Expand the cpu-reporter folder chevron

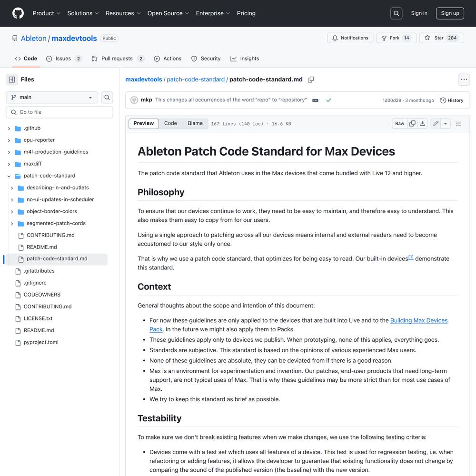coord(9,140)
